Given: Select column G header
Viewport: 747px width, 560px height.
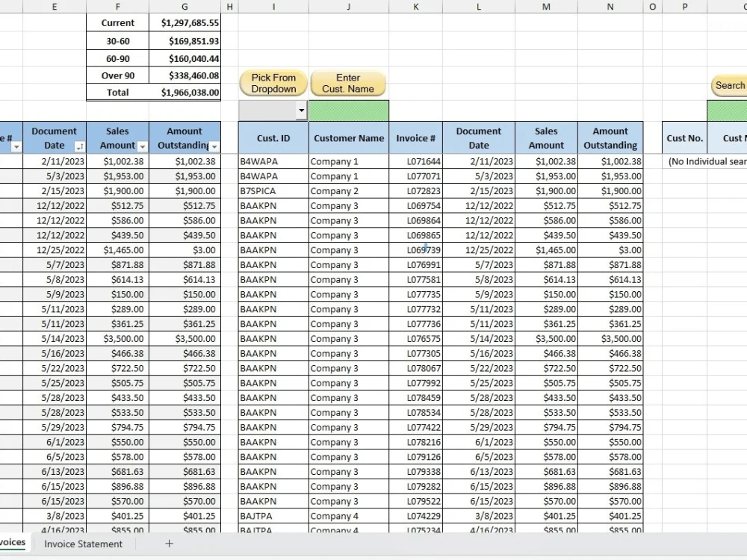Looking at the screenshot, I should coord(185,7).
